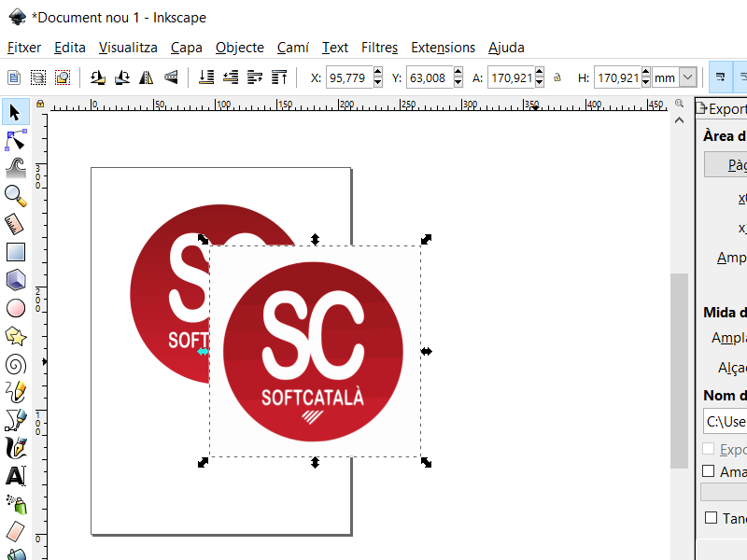Click the export filename field
The width and height of the screenshot is (747, 560).
(726, 422)
